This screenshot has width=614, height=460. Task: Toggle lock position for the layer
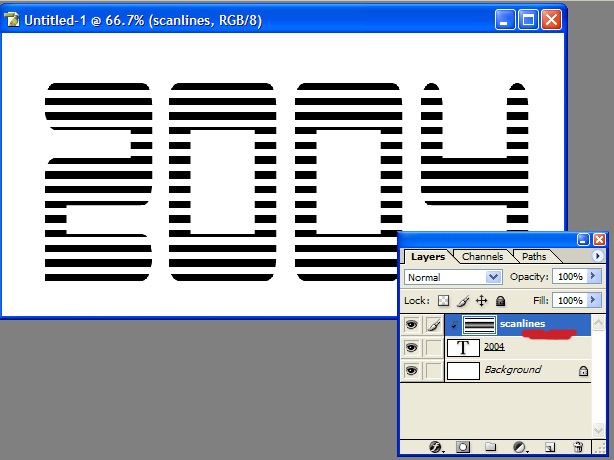click(481, 300)
